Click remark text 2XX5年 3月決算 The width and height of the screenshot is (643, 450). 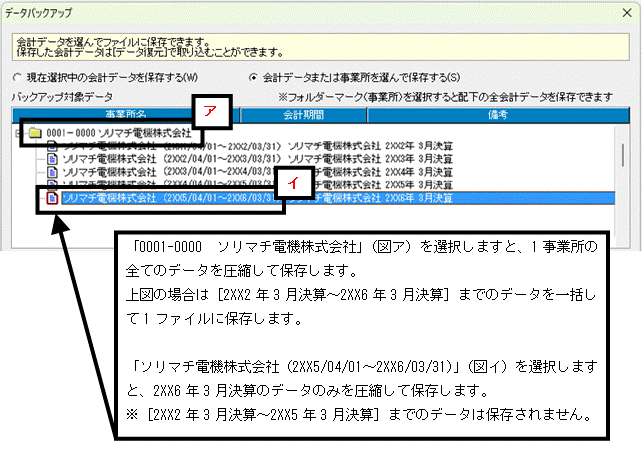point(419,185)
